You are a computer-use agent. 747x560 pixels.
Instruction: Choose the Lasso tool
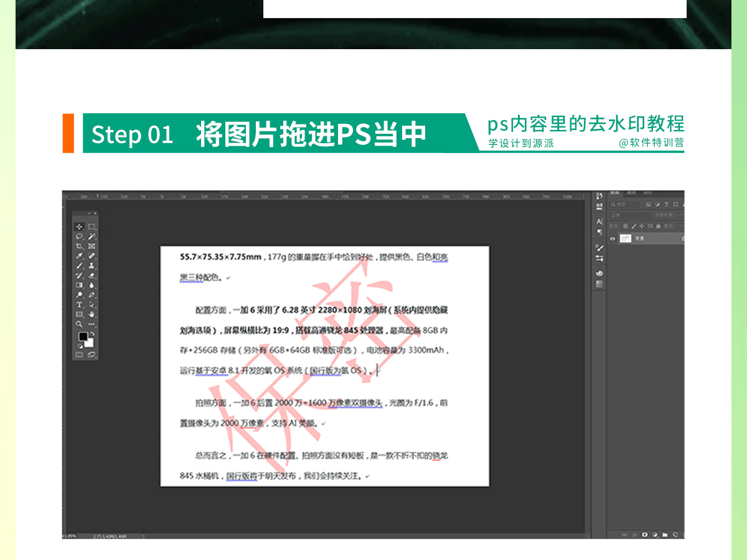(80, 237)
